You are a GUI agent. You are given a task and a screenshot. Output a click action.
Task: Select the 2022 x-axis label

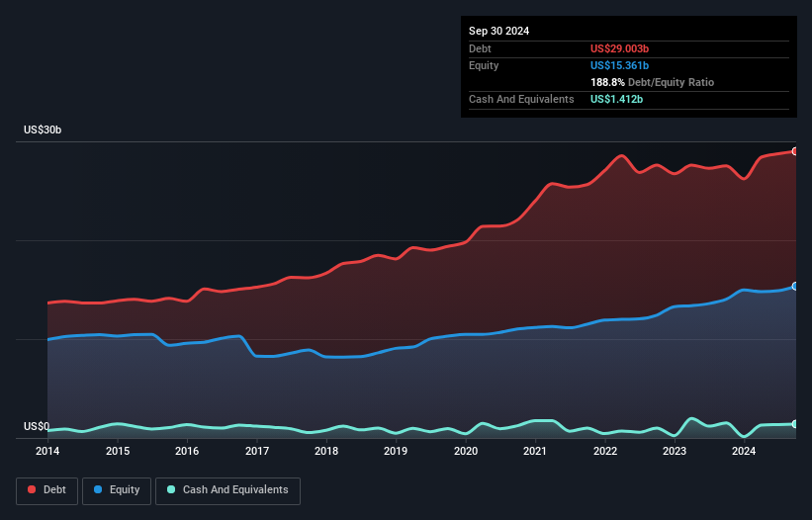(x=605, y=451)
